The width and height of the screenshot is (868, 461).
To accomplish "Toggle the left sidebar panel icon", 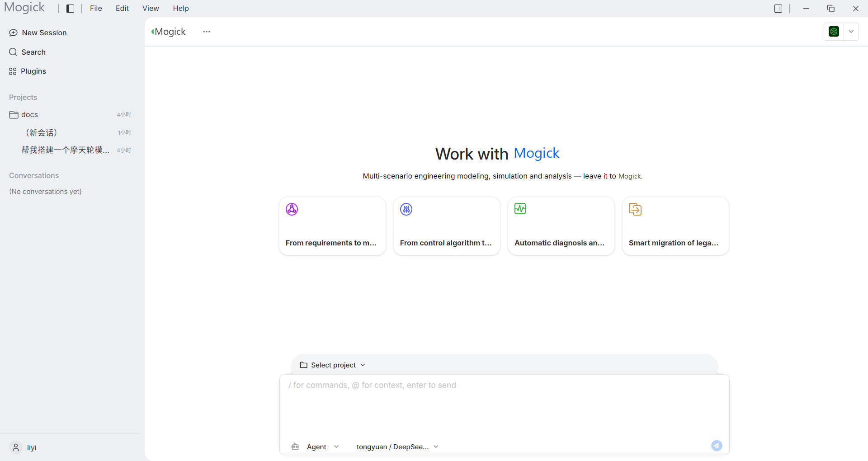I will coord(71,9).
